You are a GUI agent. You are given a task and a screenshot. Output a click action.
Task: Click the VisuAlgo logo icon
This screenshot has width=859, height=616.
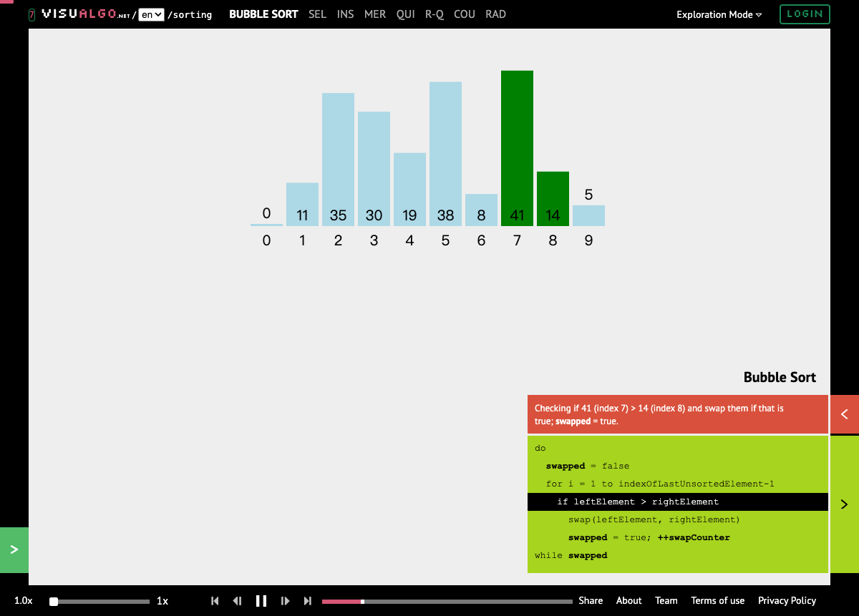coord(31,14)
